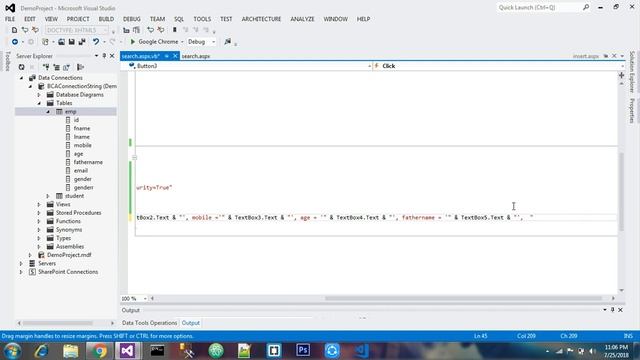Click the Undo arrow icon

click(x=96, y=42)
